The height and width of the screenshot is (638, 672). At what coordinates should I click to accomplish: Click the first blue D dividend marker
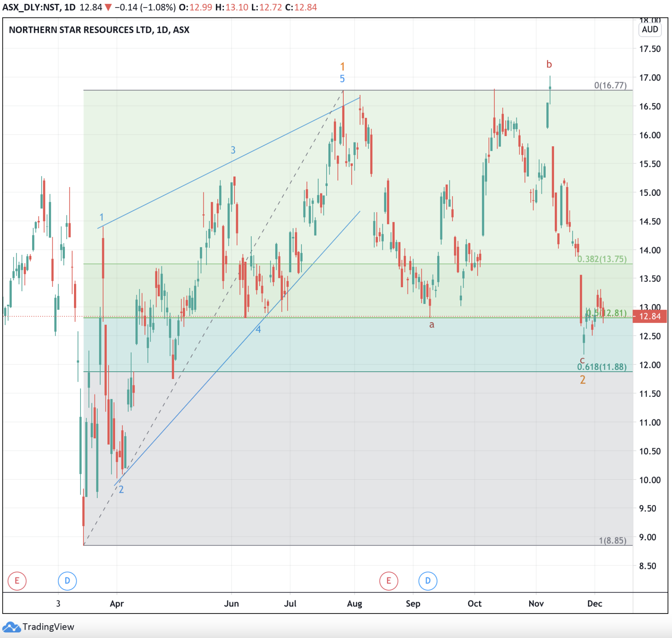pos(67,581)
